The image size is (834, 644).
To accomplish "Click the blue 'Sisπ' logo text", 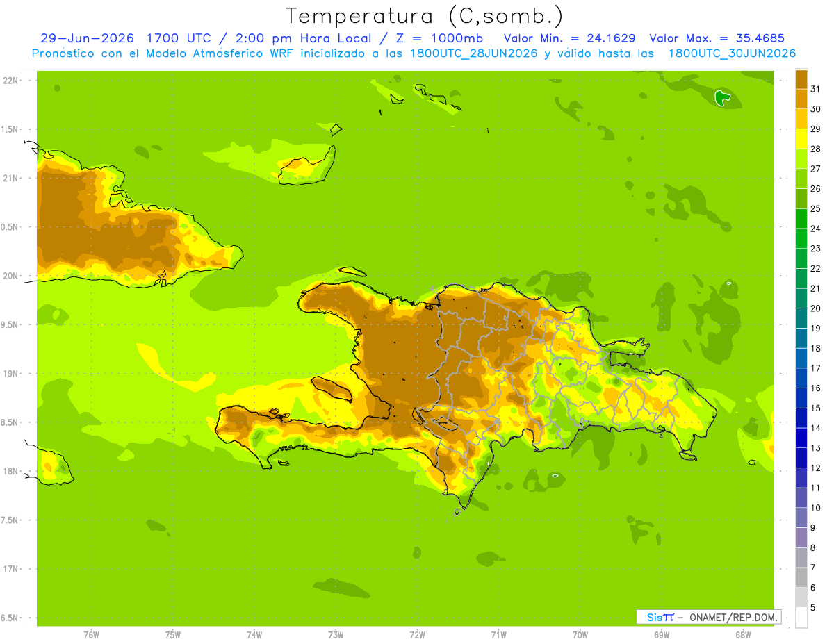I will click(660, 617).
